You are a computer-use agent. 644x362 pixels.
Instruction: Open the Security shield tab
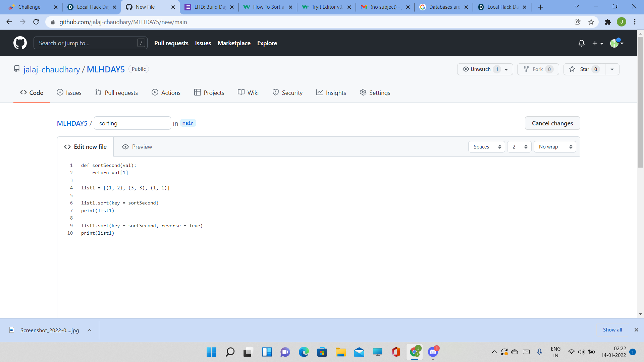click(287, 93)
